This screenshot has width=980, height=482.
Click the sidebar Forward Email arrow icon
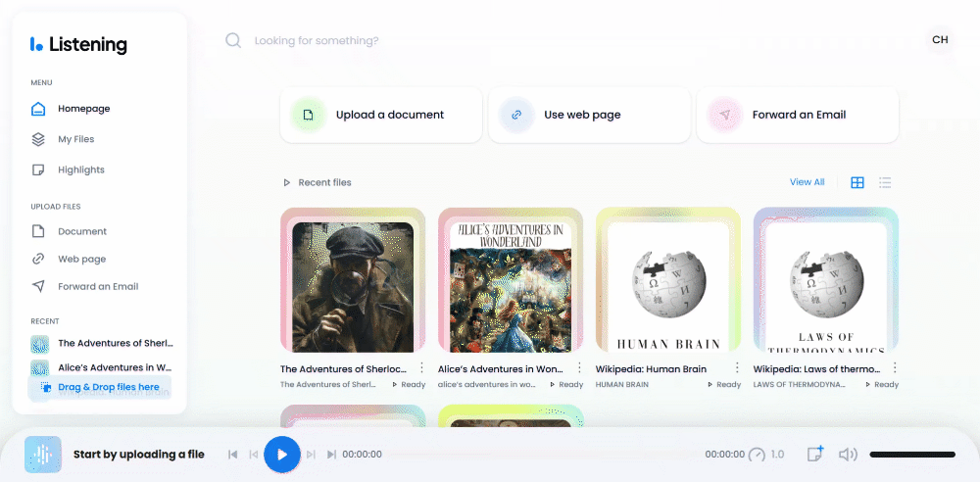tap(38, 286)
